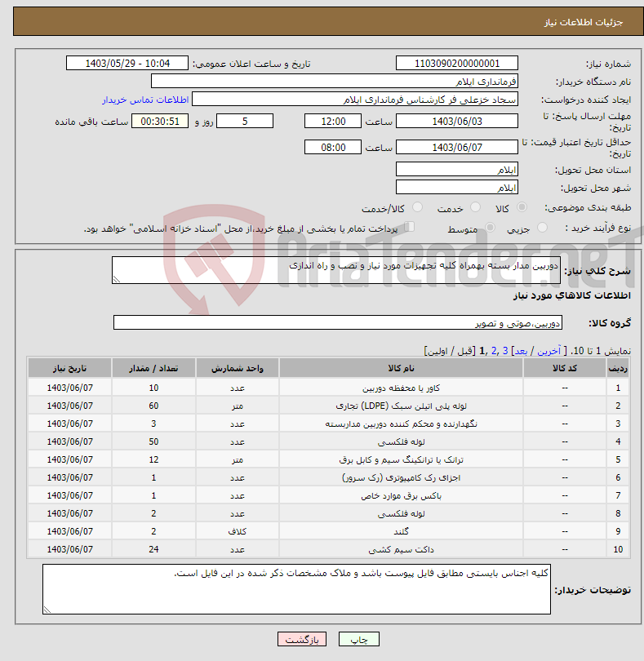Click the goods group field دوربین،صوتی و تصویر
This screenshot has height=661, width=644.
338,323
